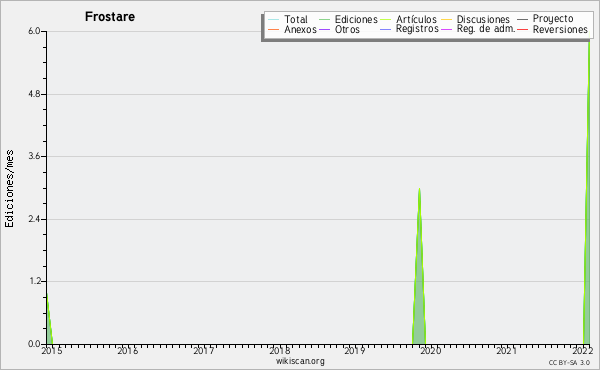
Task: Click the 2020 x-axis label
Action: (x=431, y=350)
